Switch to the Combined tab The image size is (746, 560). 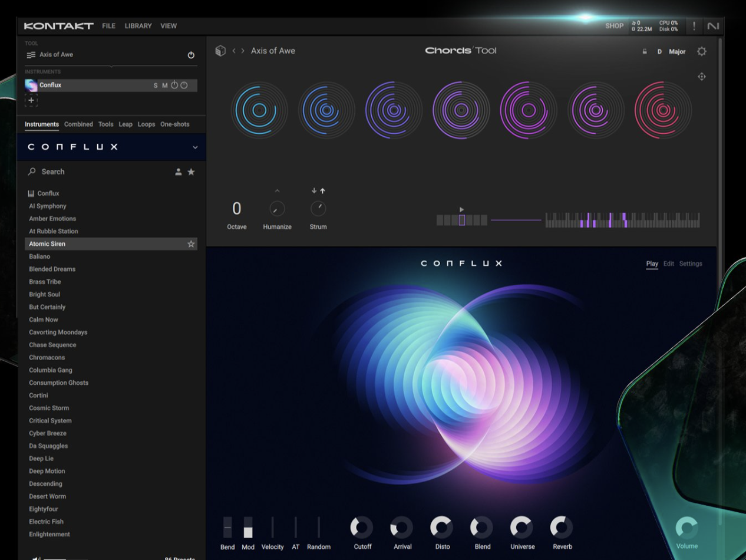tap(78, 124)
